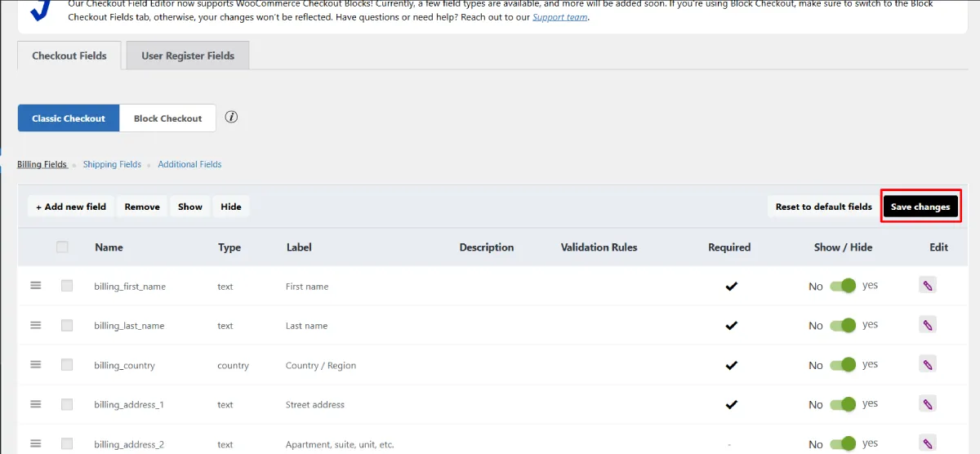Click Add new field button

pos(71,207)
